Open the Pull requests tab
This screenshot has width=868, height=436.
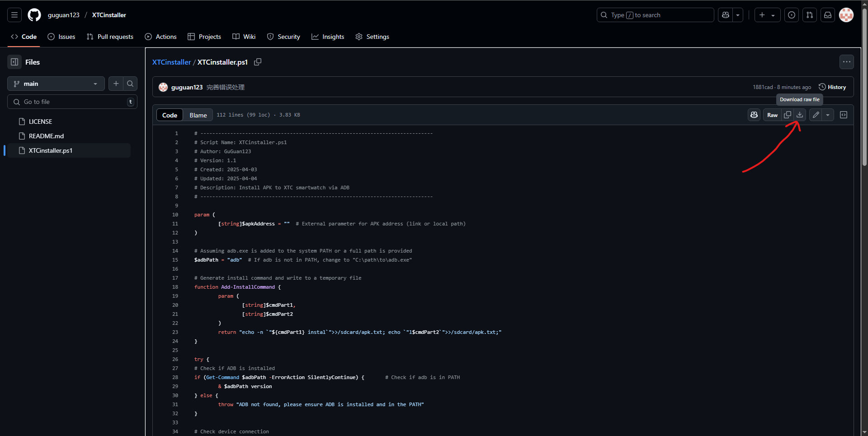[110, 37]
